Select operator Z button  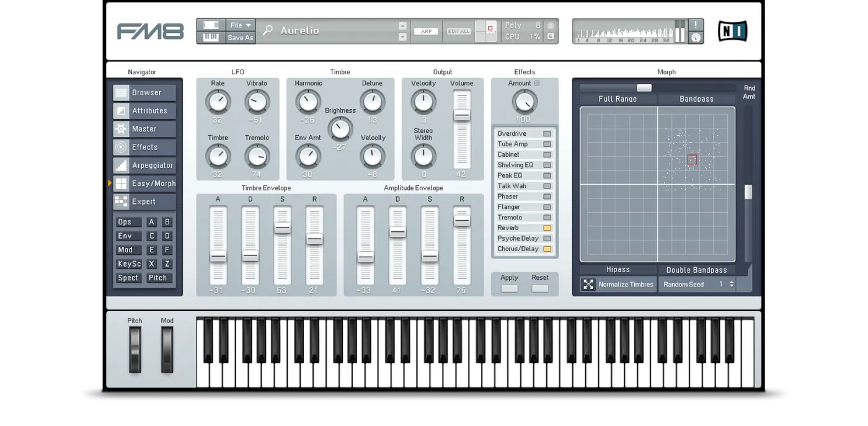pos(167,264)
